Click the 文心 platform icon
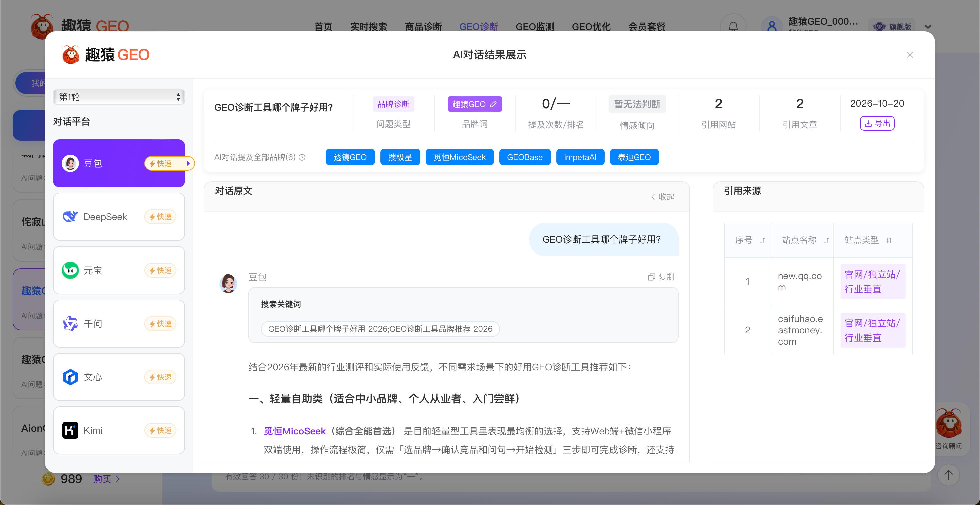 coord(70,377)
